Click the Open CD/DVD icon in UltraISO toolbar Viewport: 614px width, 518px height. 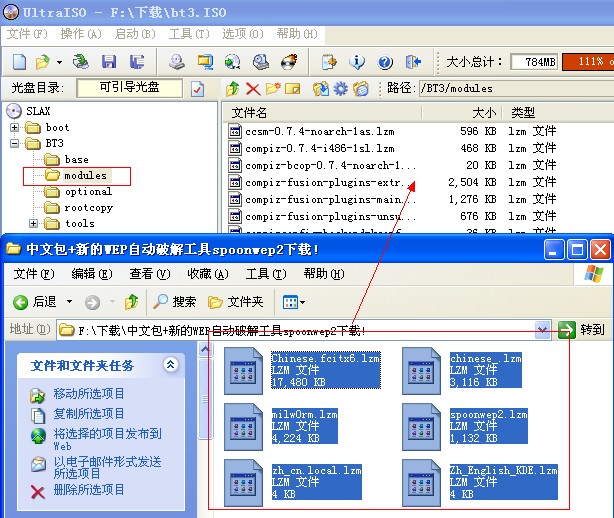coord(81,61)
